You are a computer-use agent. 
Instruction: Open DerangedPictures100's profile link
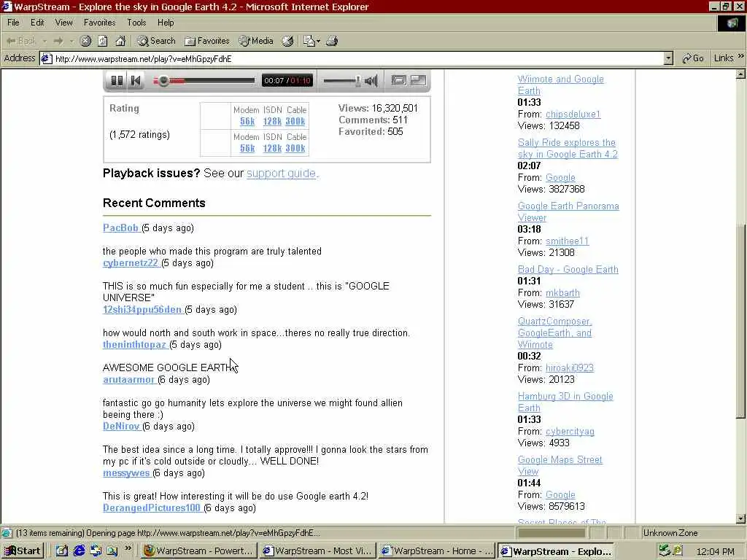click(152, 508)
